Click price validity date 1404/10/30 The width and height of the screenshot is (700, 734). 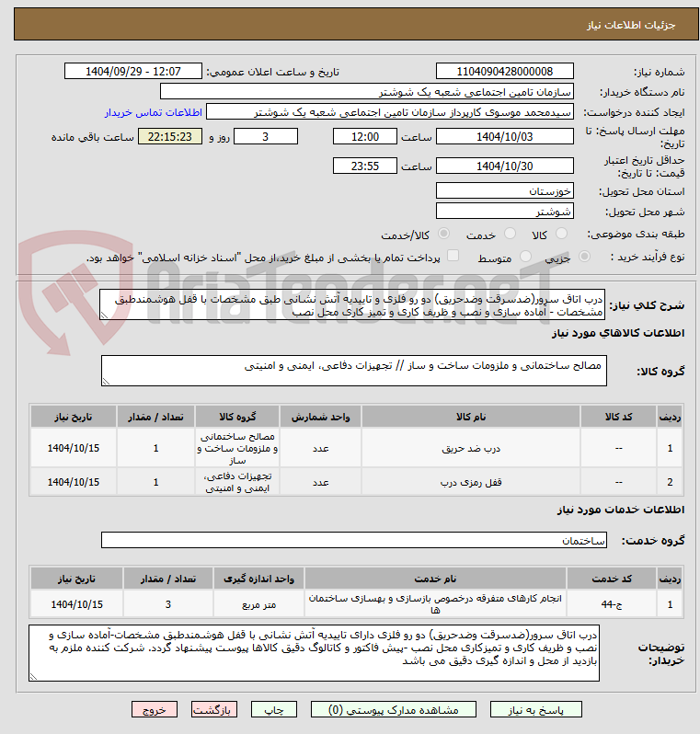tap(505, 166)
